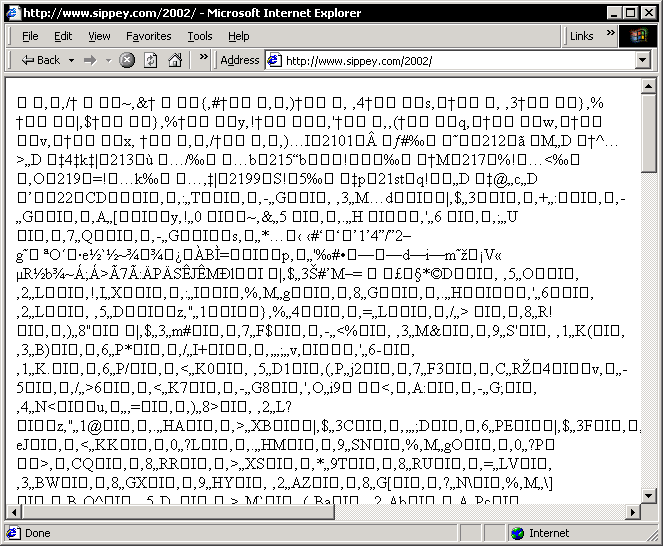Screen dimensions: 663x546
Task: Click the page icon in the address bar
Action: click(274, 60)
